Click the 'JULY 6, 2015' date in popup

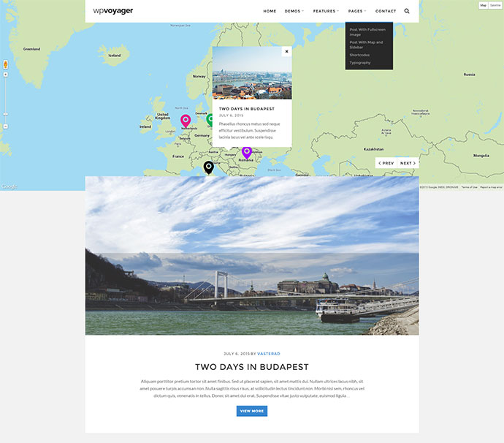pos(231,116)
